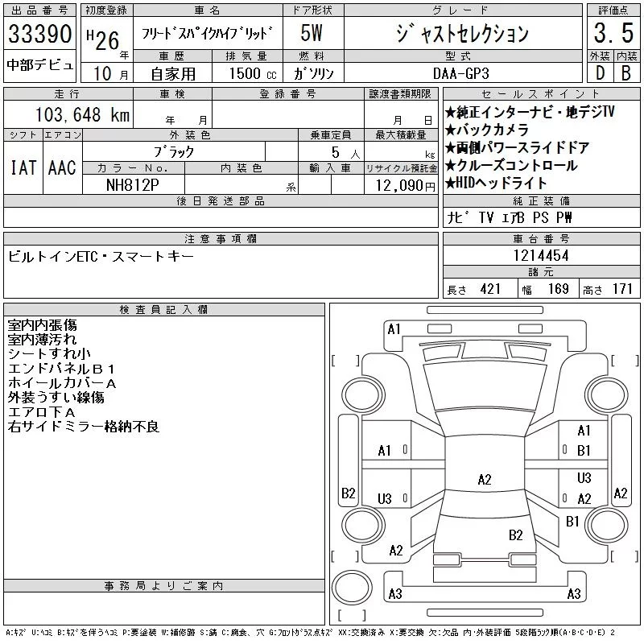Select the 3.5 evaluation score
Image resolution: width=644 pixels, height=644 pixels.
pos(613,33)
